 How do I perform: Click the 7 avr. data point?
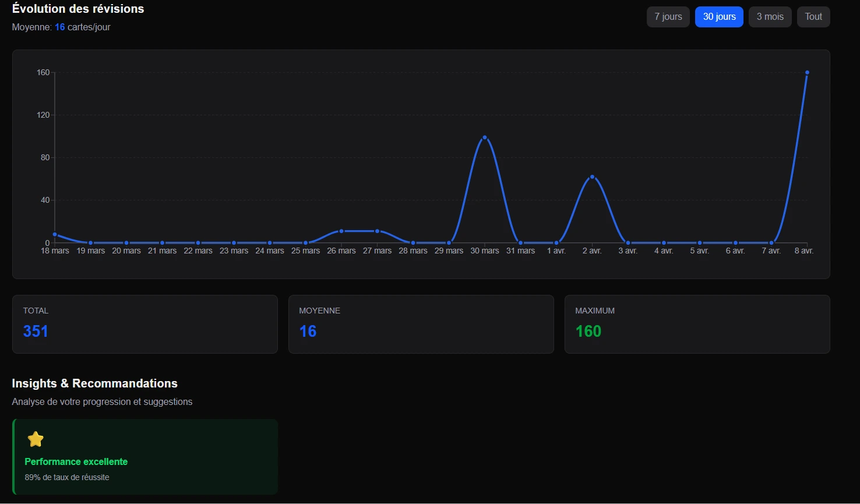771,243
